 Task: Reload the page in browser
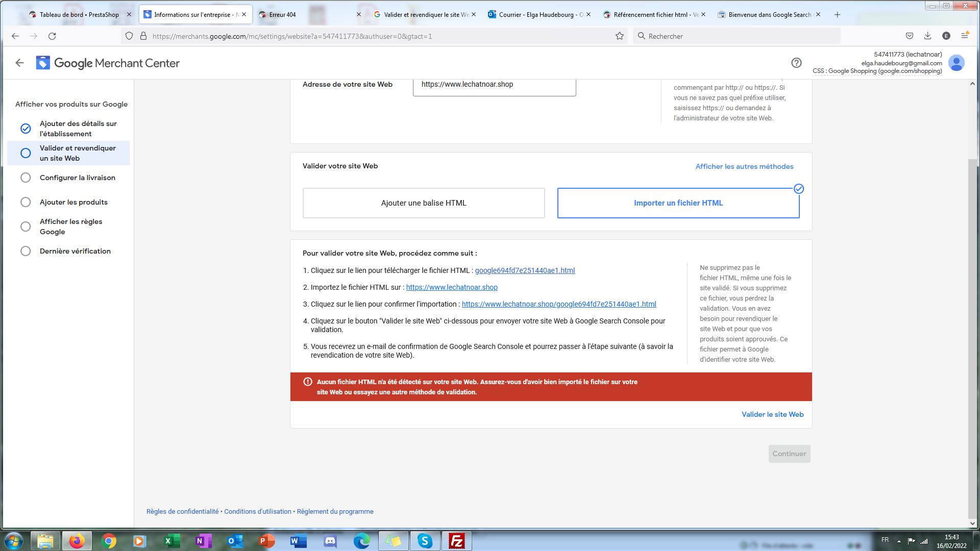pyautogui.click(x=52, y=36)
